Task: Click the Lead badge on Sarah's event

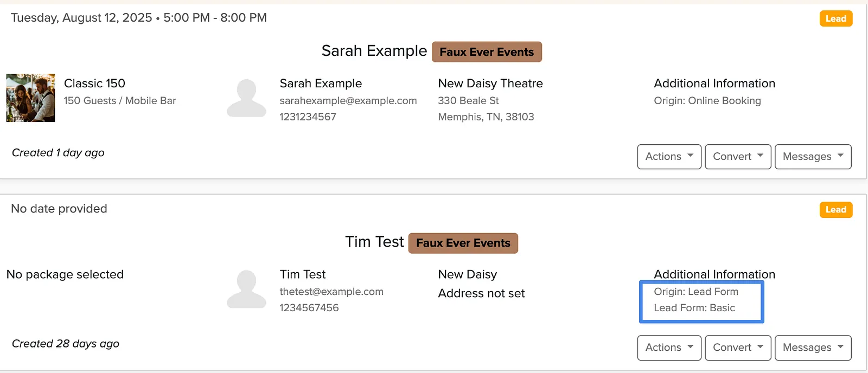Action: click(x=836, y=18)
